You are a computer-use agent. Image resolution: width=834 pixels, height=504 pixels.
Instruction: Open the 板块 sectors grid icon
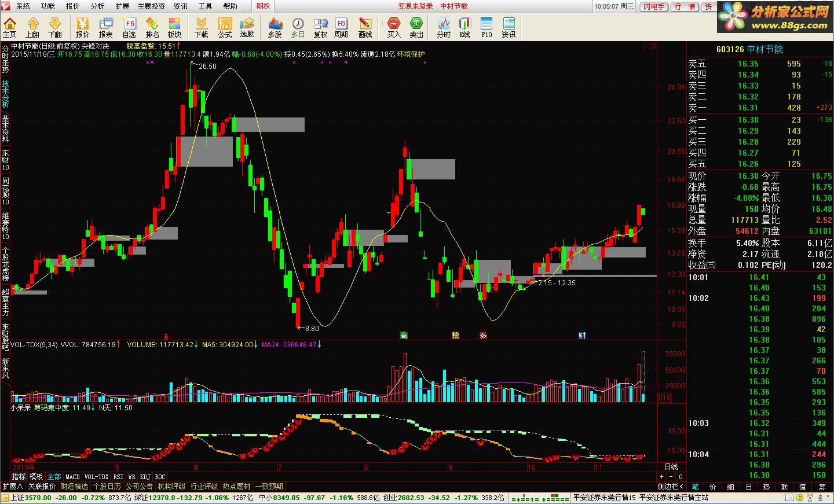(174, 27)
